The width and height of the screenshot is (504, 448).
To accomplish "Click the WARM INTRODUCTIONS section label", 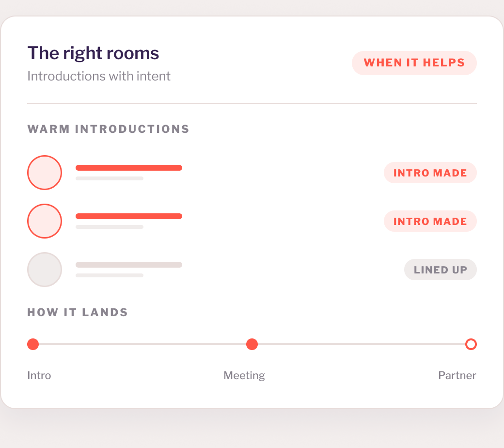I will 109,129.
